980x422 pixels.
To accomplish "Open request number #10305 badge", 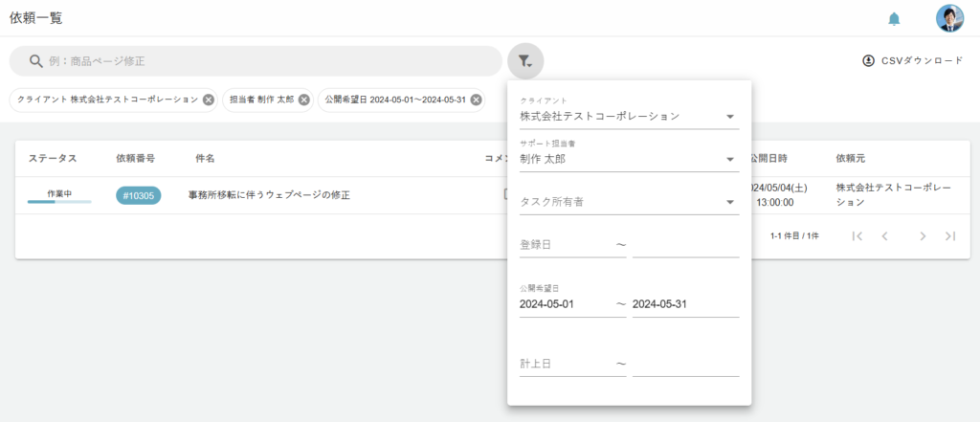I will pyautogui.click(x=138, y=195).
